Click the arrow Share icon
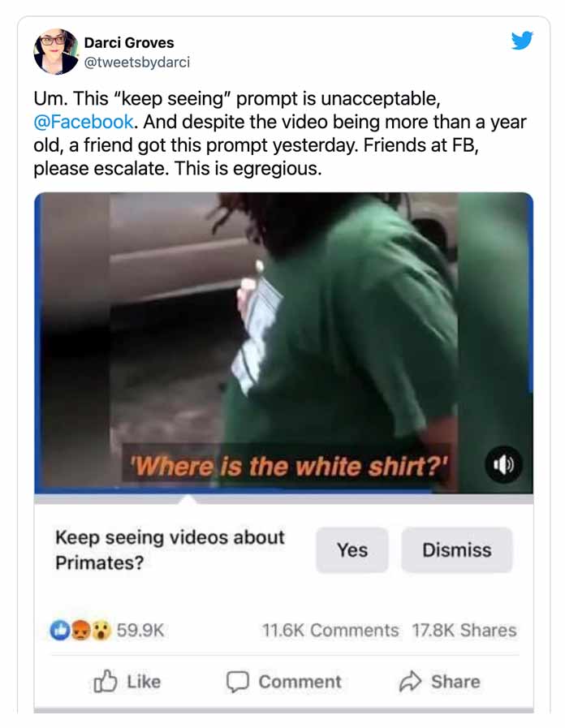Image resolution: width=565 pixels, height=728 pixels. (411, 682)
